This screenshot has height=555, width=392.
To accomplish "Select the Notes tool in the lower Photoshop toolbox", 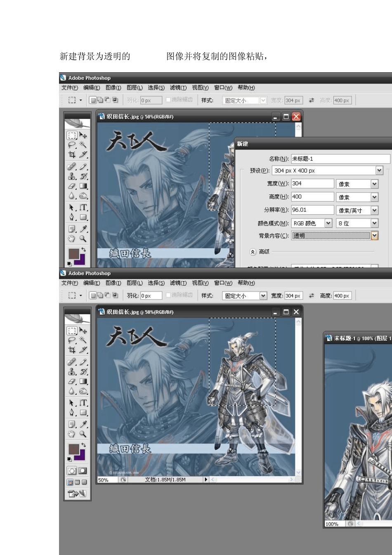I will [72, 424].
